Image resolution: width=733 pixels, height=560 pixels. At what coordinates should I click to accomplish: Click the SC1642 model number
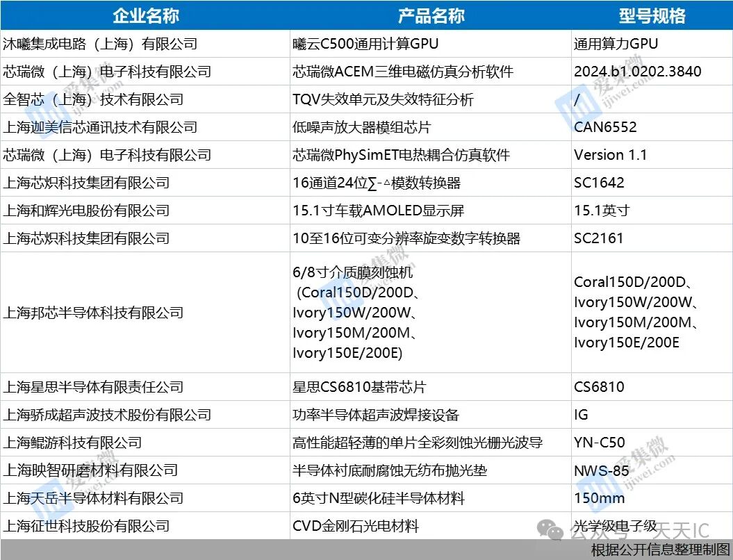point(598,183)
